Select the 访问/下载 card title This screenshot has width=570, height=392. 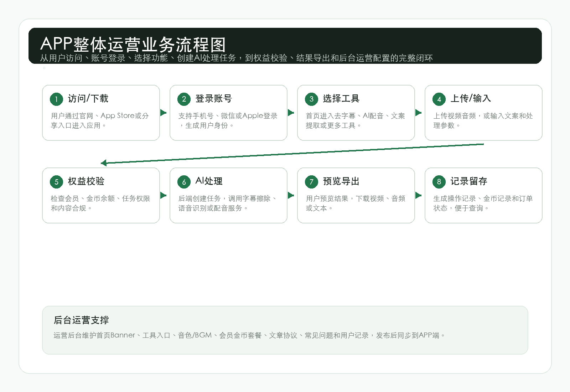tap(88, 98)
